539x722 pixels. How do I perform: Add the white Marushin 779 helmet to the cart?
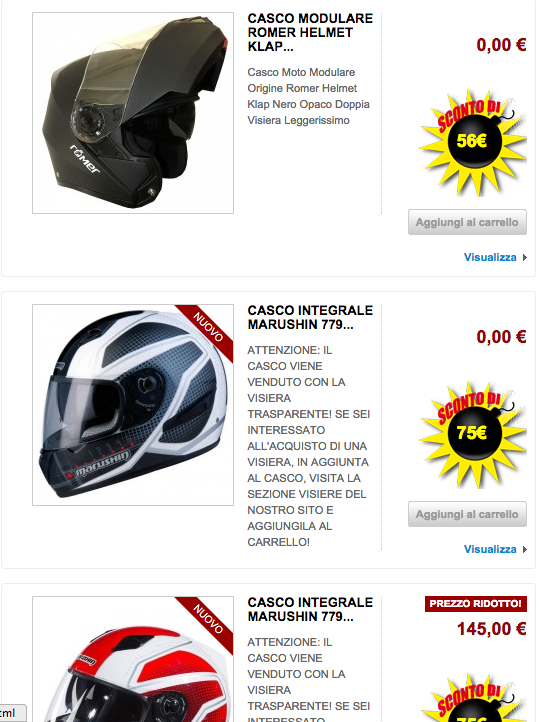[467, 514]
